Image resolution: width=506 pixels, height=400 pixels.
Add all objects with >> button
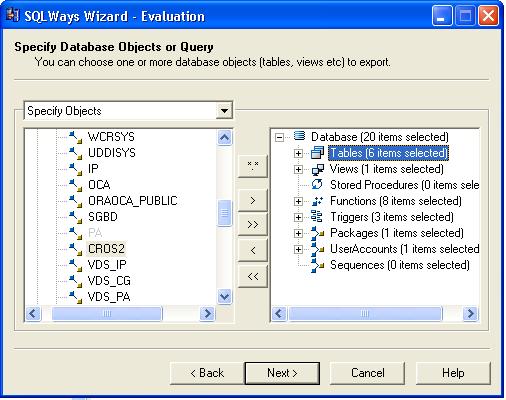pos(253,225)
